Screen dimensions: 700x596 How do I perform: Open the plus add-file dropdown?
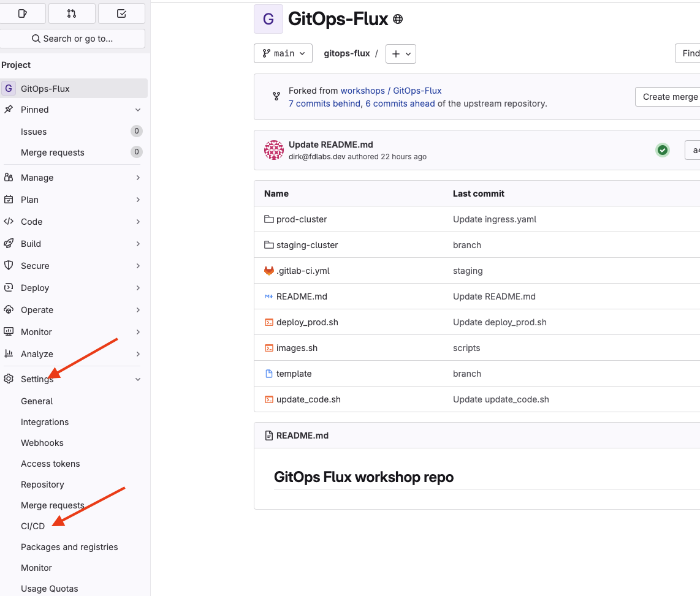(401, 54)
